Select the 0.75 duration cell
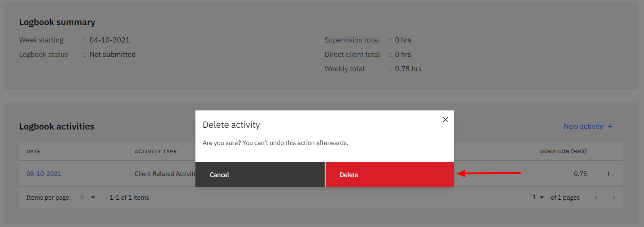The image size is (644, 227). pos(580,174)
